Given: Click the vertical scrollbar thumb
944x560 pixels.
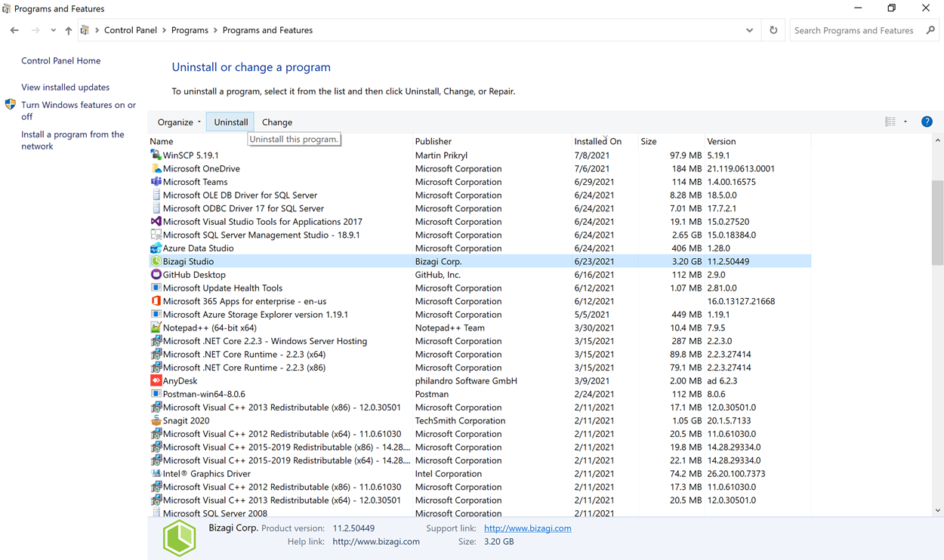Looking at the screenshot, I should click(937, 223).
